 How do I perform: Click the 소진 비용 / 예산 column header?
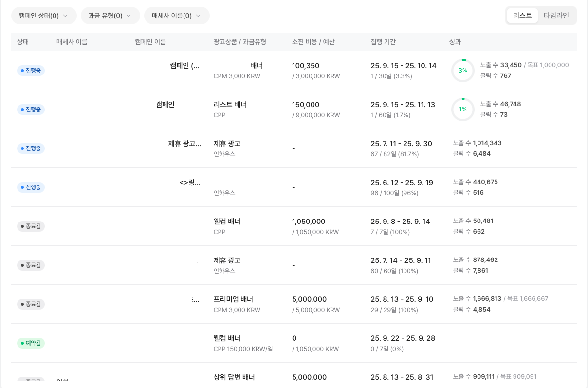313,42
